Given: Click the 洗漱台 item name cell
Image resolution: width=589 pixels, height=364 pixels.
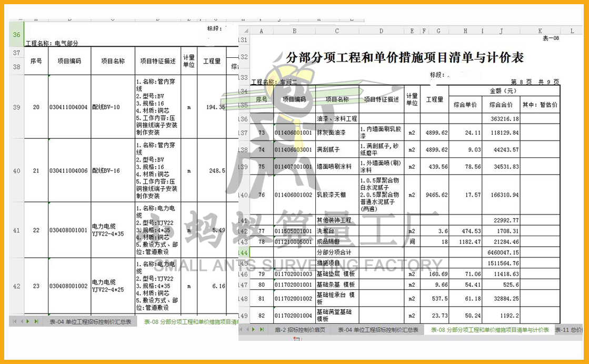Looking at the screenshot, I should point(336,231).
